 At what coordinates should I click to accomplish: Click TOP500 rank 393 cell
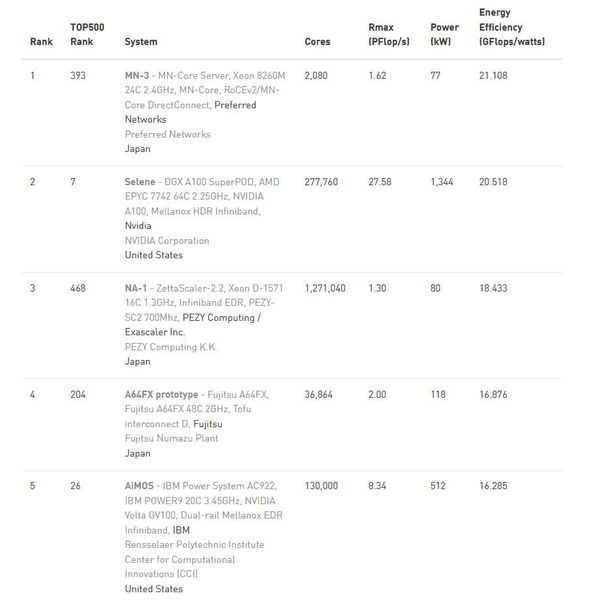(x=79, y=75)
